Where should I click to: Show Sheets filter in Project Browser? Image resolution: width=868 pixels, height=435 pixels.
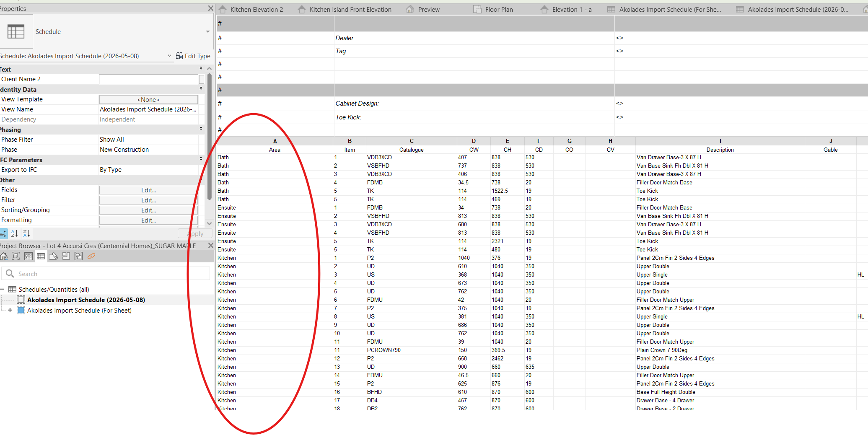point(53,256)
